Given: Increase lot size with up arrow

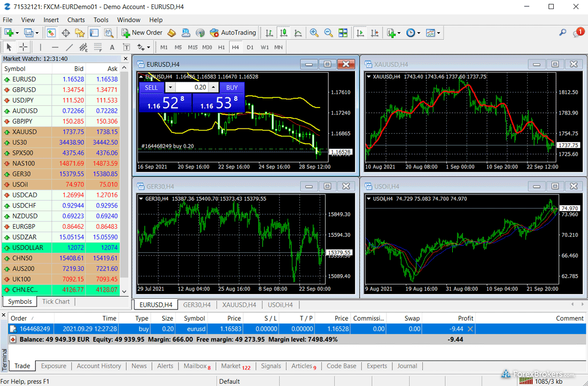Looking at the screenshot, I should tap(213, 87).
